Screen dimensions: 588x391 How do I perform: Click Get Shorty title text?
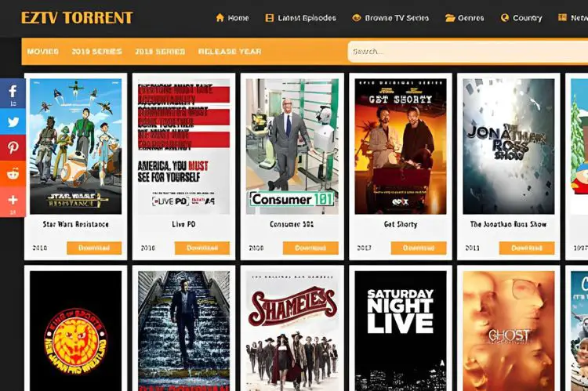point(401,224)
